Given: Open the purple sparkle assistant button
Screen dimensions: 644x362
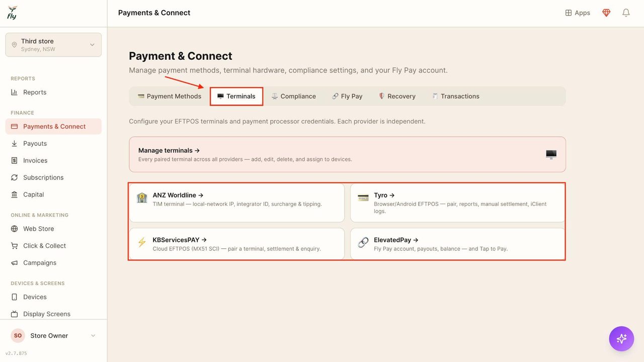Looking at the screenshot, I should pyautogui.click(x=621, y=338).
